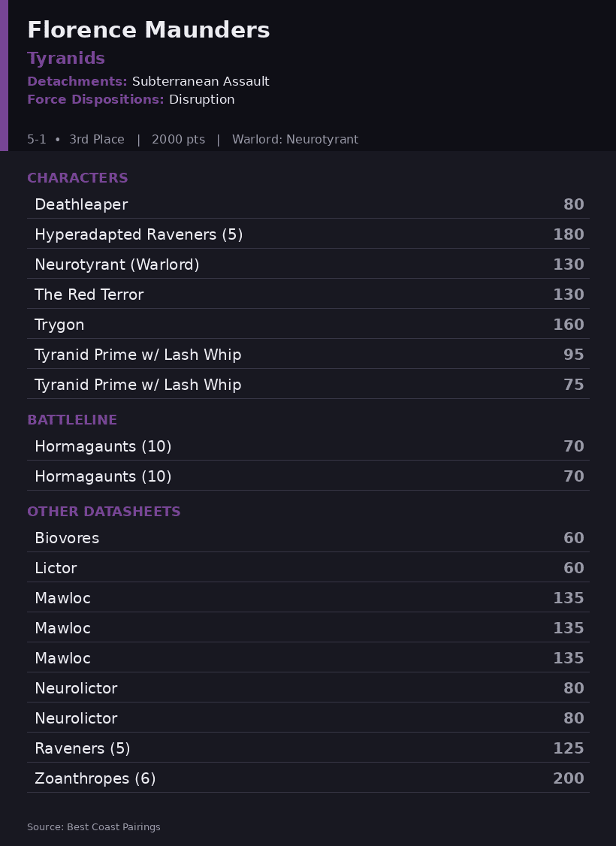Click the Biovores entry

(308, 538)
